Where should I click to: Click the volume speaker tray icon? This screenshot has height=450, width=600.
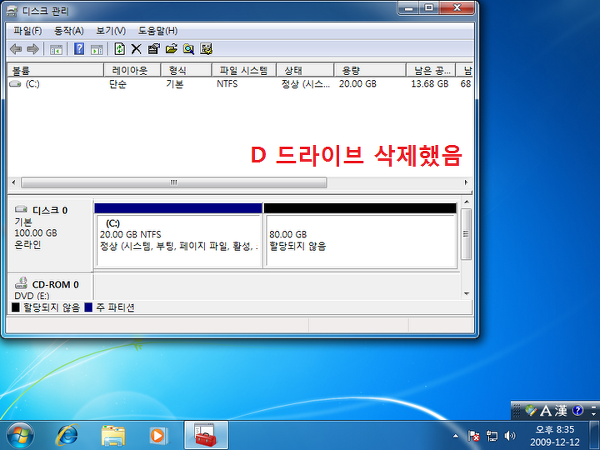(x=510, y=435)
